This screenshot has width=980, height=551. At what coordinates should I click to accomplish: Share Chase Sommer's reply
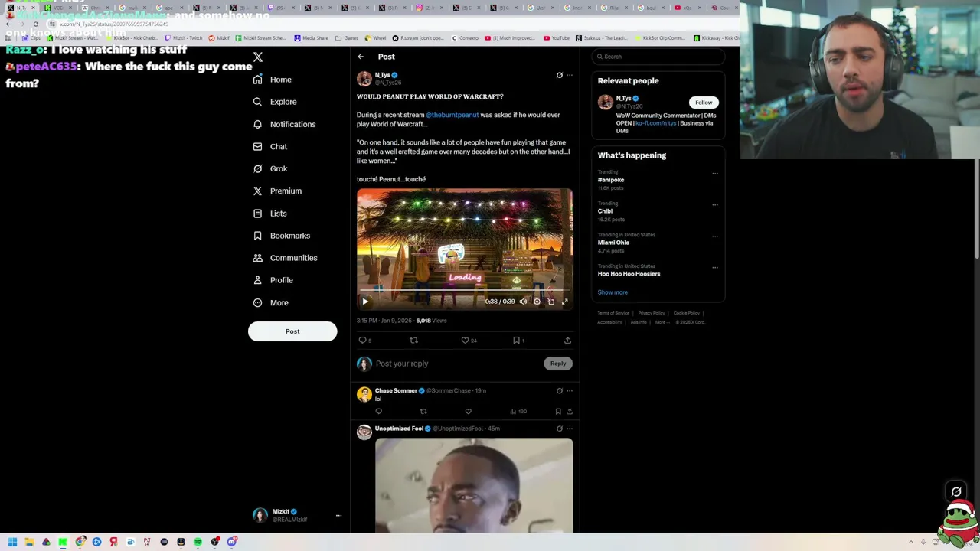pos(569,412)
